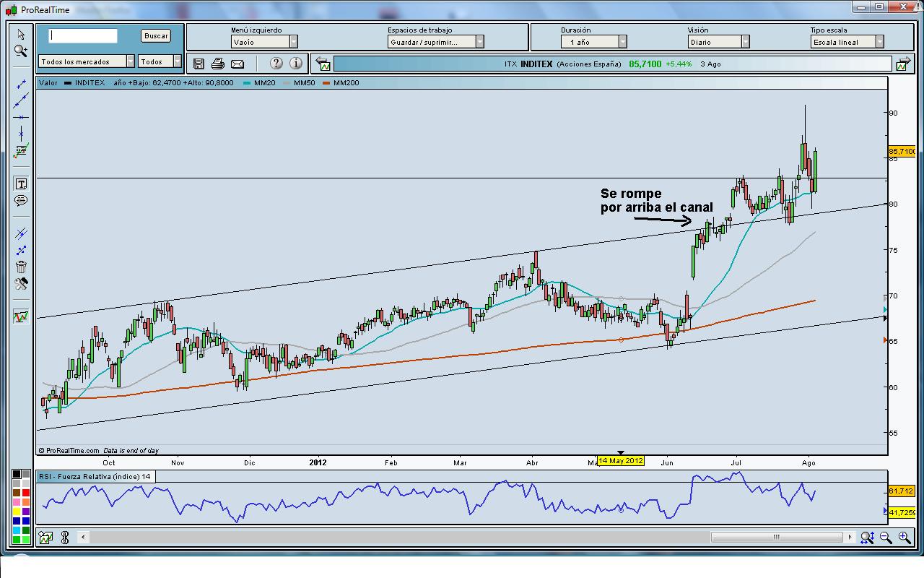Click the scrollbar right arrow
The height and width of the screenshot is (578, 924).
point(851,537)
